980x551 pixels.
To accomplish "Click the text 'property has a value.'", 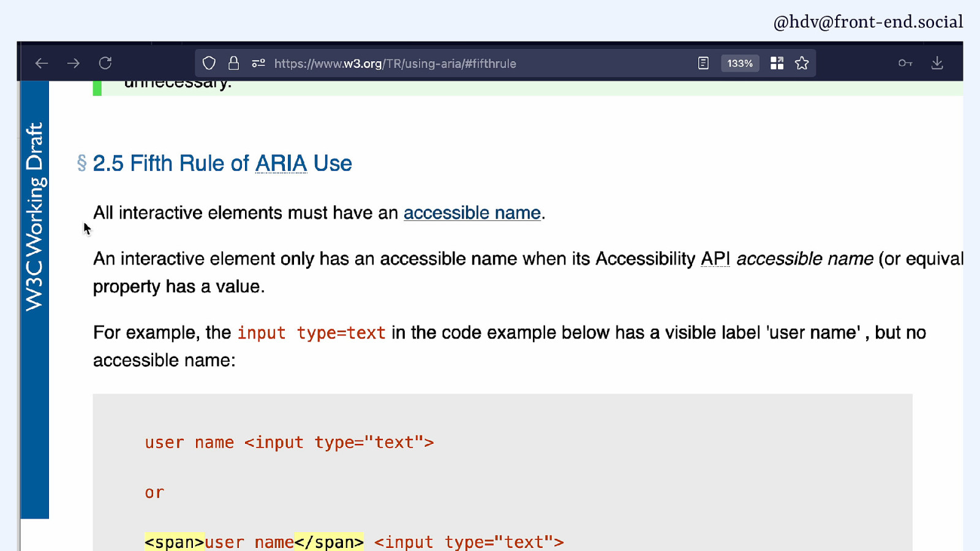I will click(179, 287).
